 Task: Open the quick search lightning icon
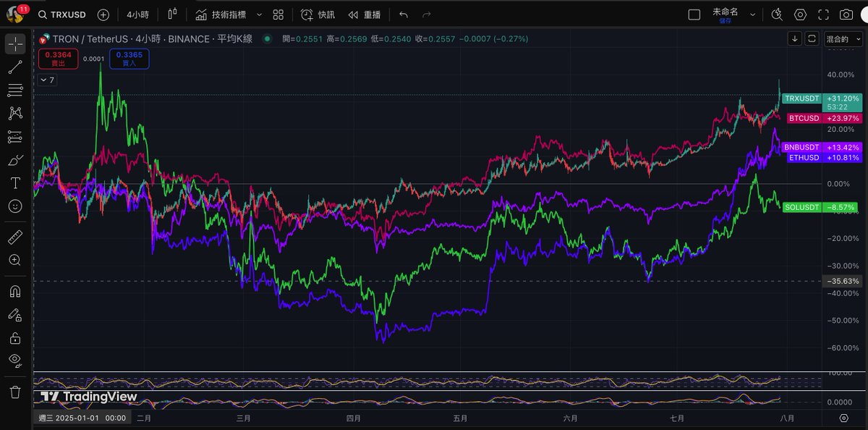777,14
